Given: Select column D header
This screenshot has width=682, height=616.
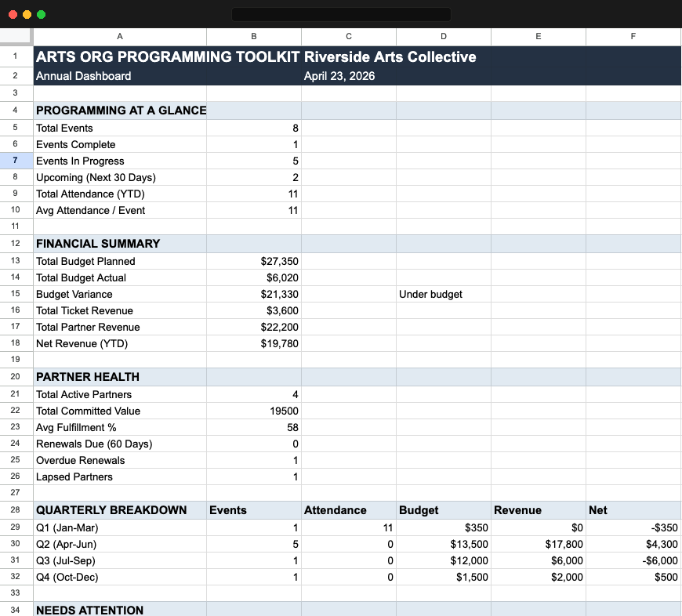Looking at the screenshot, I should 444,37.
